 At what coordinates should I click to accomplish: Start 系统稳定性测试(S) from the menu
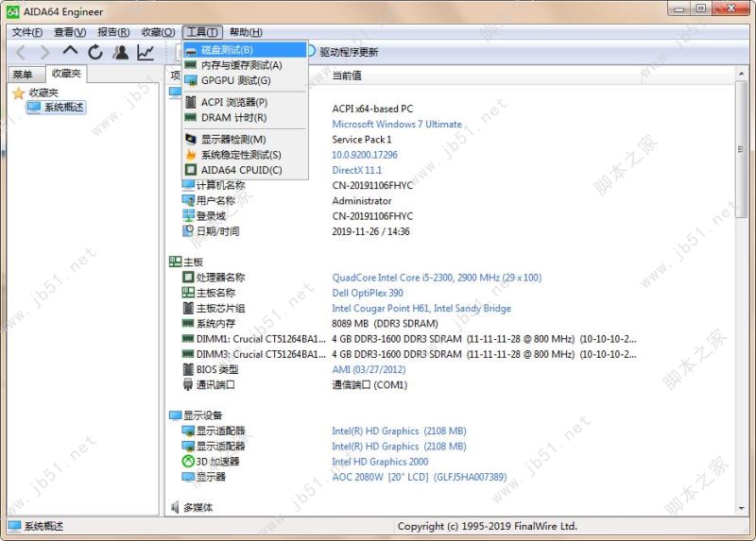[245, 155]
